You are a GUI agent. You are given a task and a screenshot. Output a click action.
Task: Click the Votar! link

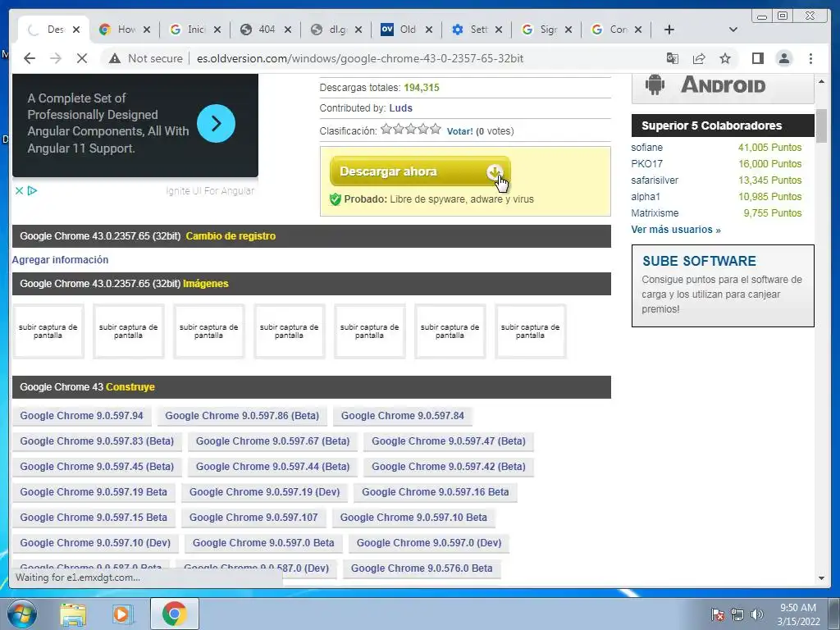click(x=459, y=131)
